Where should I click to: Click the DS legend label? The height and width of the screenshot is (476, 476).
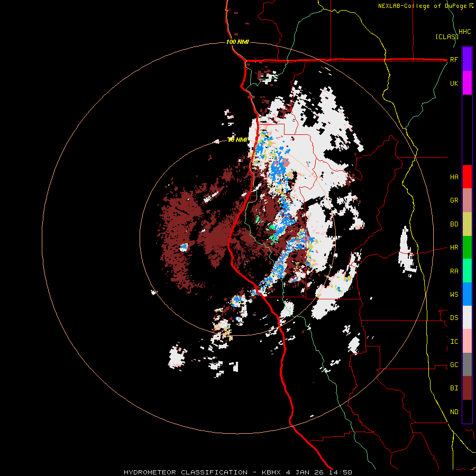(454, 318)
